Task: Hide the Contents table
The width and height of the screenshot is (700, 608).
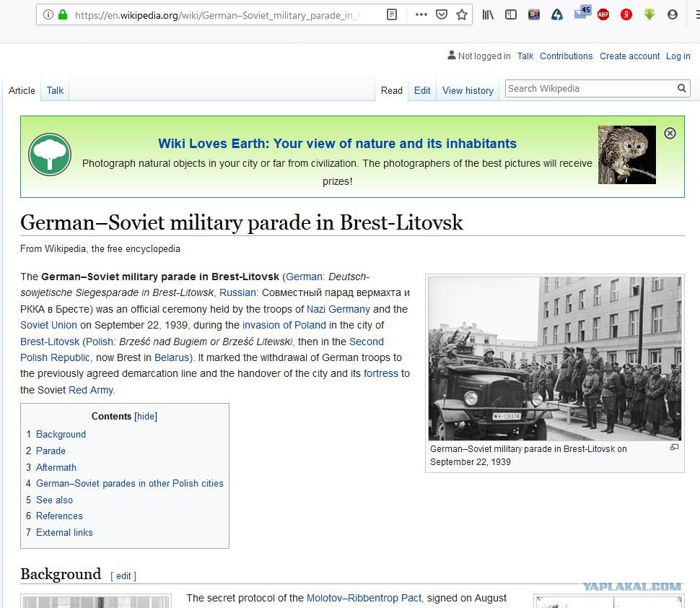Action: click(146, 417)
